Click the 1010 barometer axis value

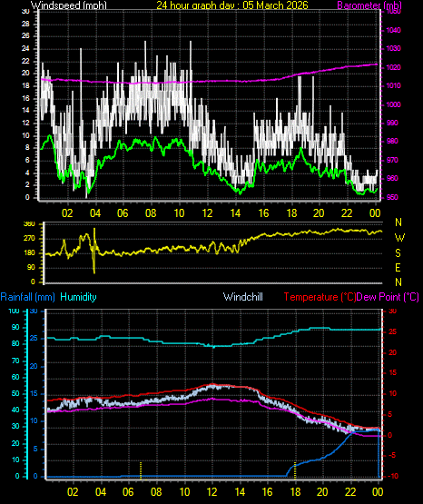(393, 86)
